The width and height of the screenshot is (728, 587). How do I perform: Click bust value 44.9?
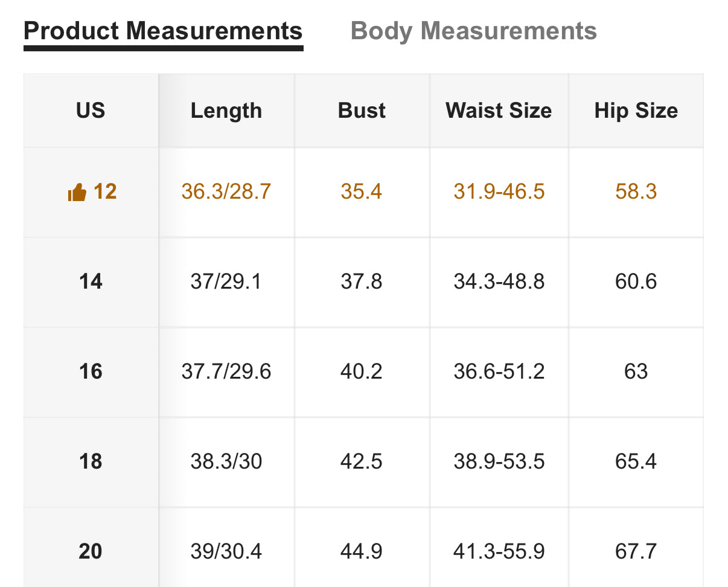pos(362,551)
